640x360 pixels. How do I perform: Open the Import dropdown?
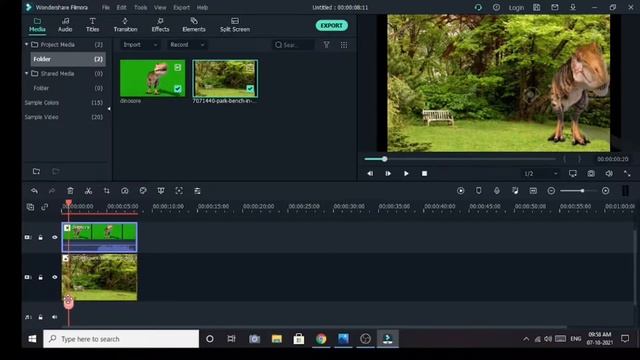tap(140, 44)
